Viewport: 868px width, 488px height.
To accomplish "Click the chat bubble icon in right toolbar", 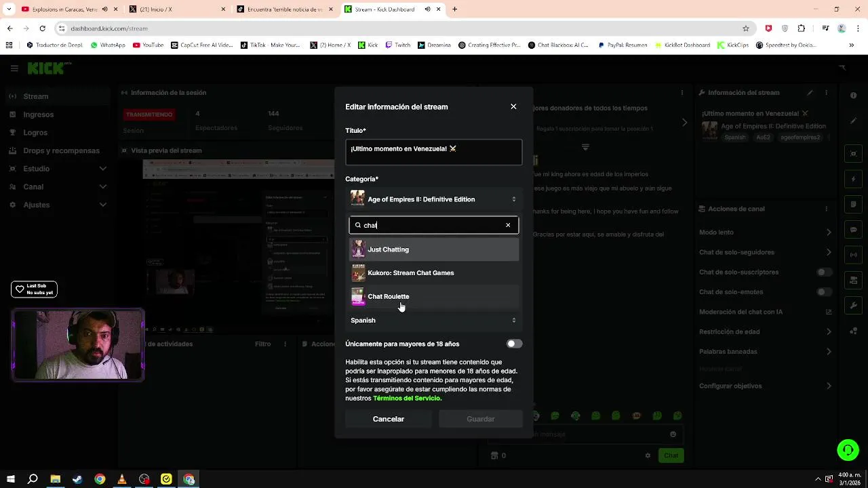I will point(854,230).
